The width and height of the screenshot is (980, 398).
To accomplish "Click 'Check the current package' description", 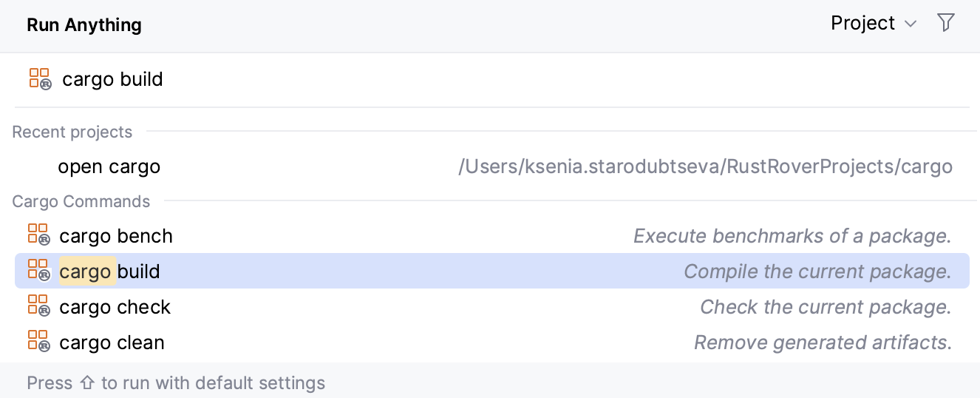I will tap(825, 307).
